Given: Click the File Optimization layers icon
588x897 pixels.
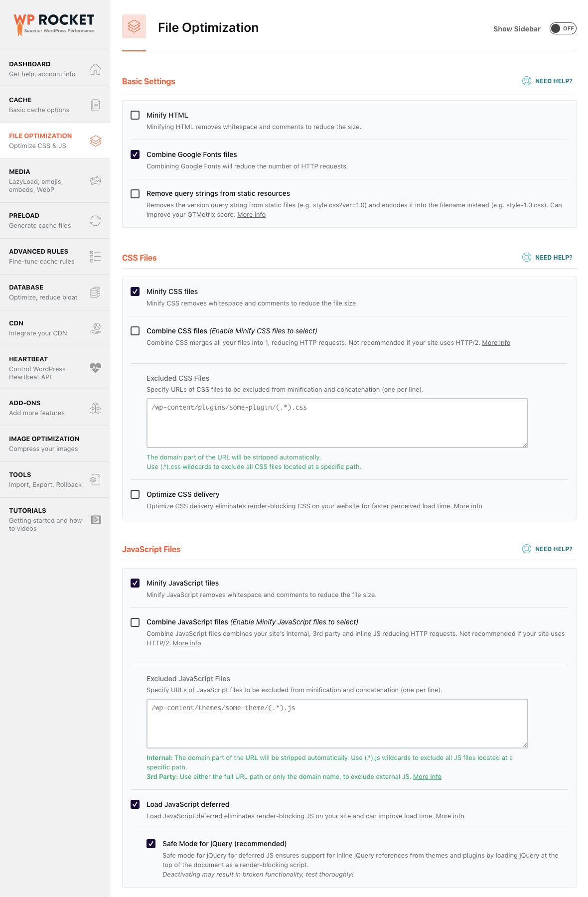Looking at the screenshot, I should [95, 141].
